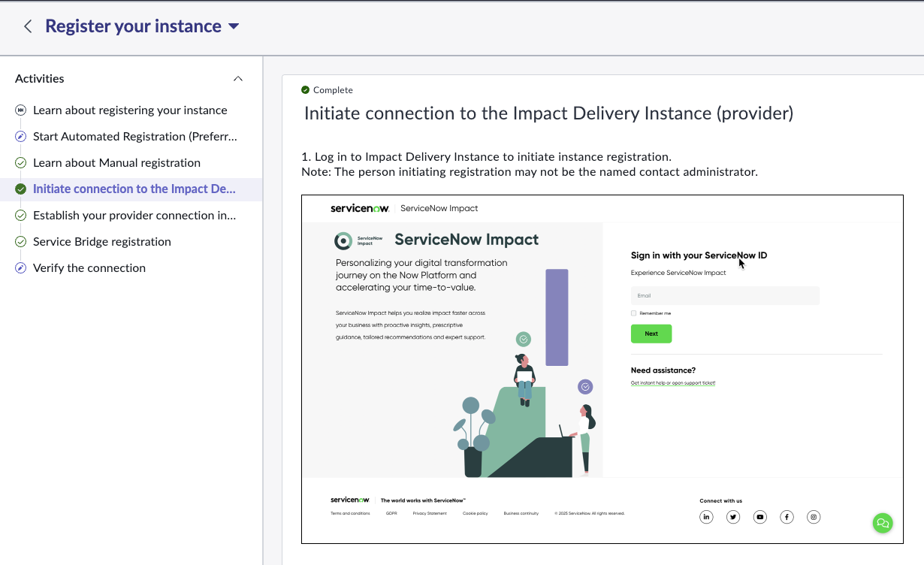Image resolution: width=924 pixels, height=565 pixels.
Task: Click the green Next button
Action: 651,334
